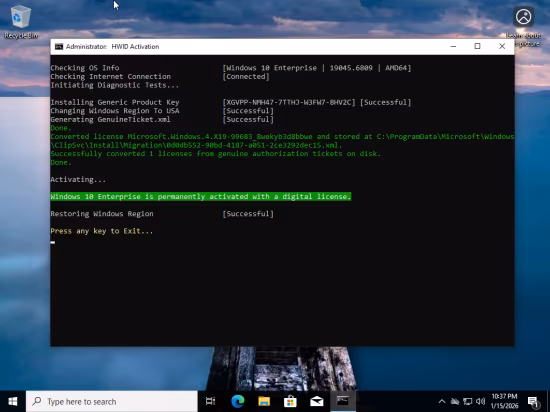Close the HWID Activation window
Viewport: 550px width, 412px height.
(x=502, y=46)
